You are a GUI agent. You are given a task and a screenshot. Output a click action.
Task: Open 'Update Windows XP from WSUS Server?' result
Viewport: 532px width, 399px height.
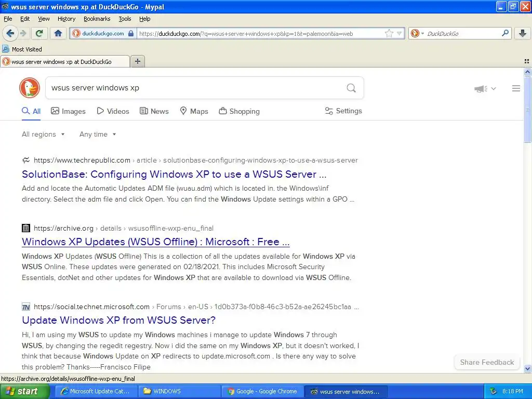pos(119,320)
